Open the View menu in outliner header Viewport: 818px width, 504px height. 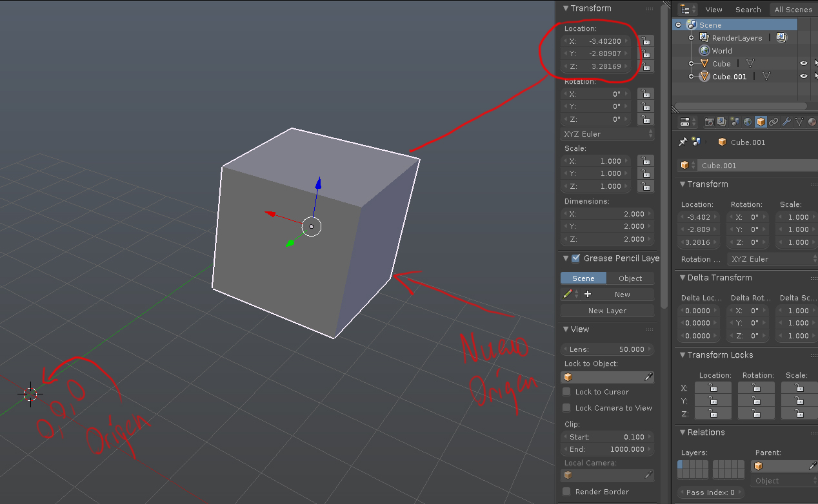713,10
